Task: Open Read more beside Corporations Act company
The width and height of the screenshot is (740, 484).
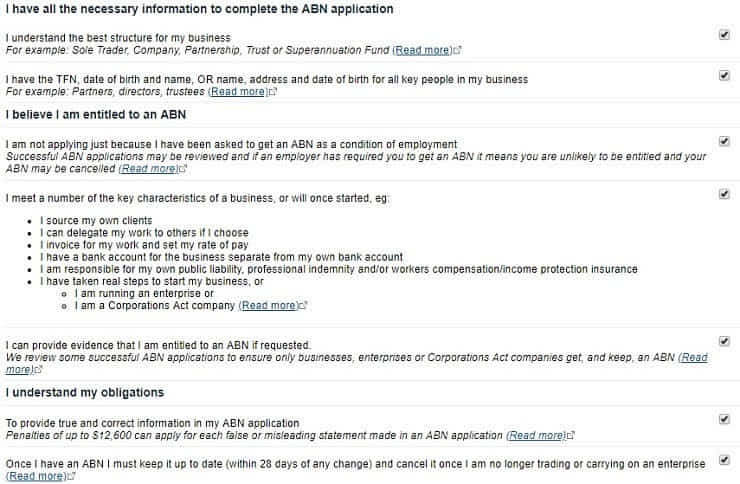Action: (268, 306)
